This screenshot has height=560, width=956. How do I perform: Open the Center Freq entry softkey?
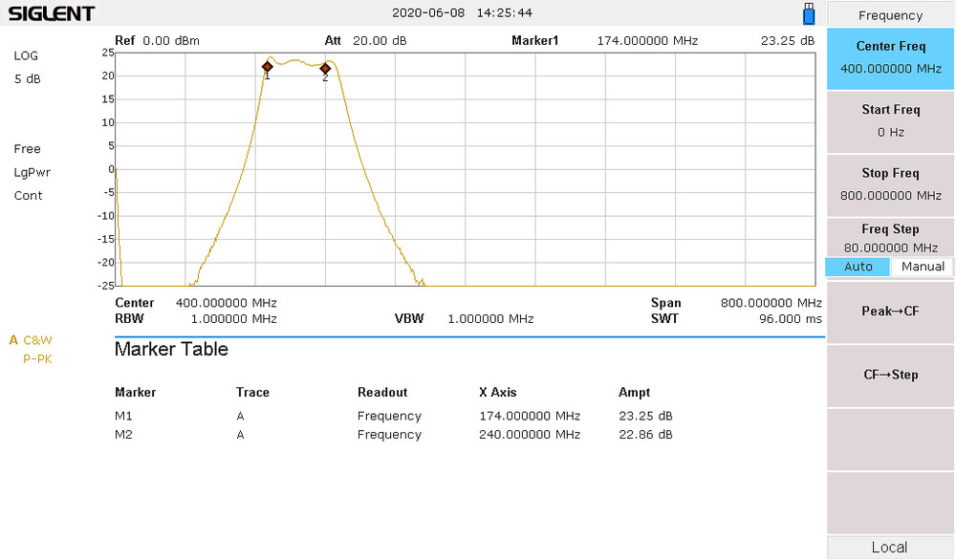pyautogui.click(x=889, y=58)
